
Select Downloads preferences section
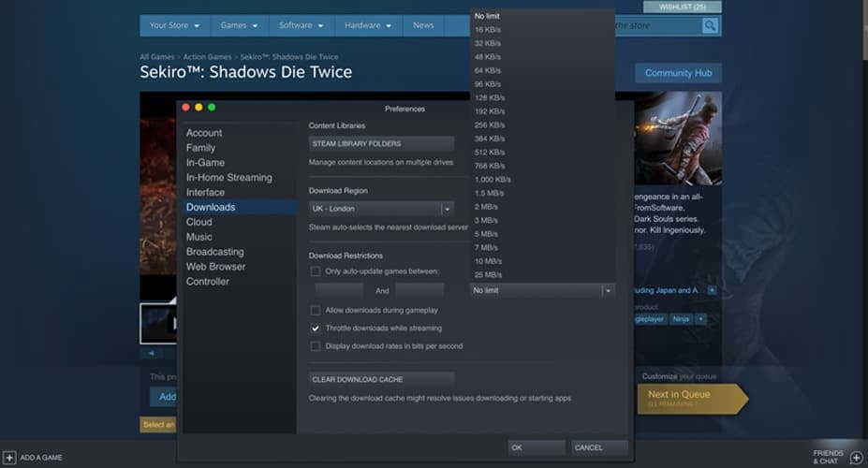(240, 207)
